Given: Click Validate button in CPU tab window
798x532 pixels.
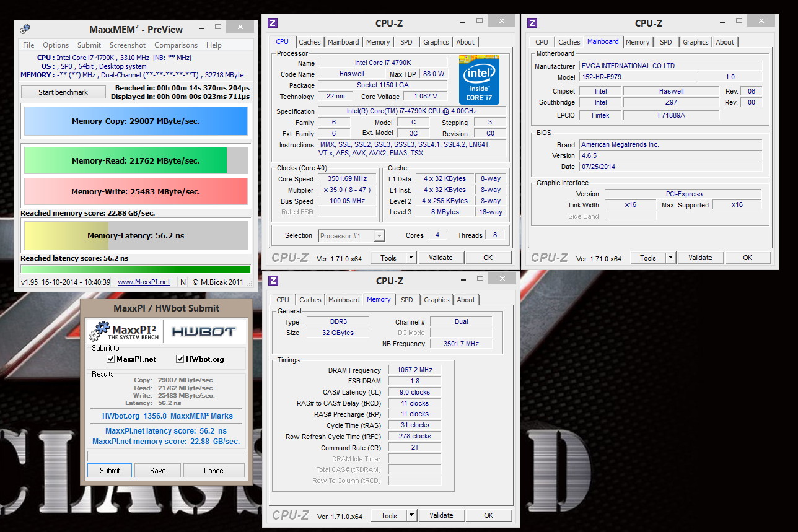Looking at the screenshot, I should (441, 258).
